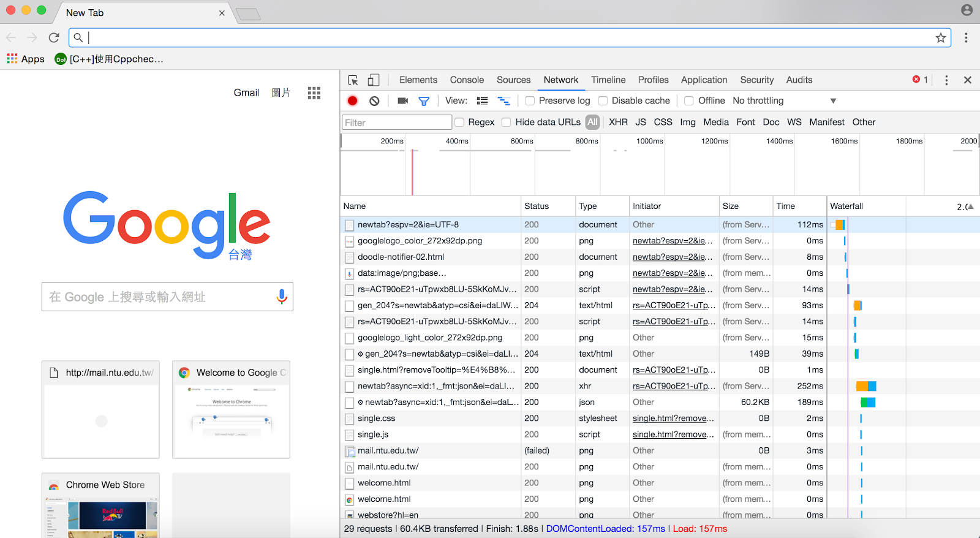Click the Chrome profile avatar icon
This screenshot has width=980, height=538.
click(x=967, y=10)
